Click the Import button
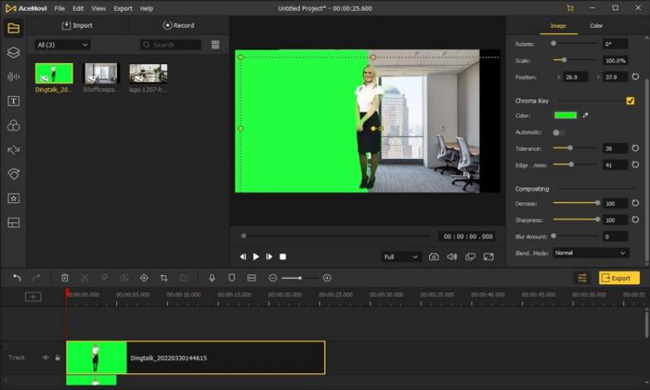650x390 pixels. point(77,25)
